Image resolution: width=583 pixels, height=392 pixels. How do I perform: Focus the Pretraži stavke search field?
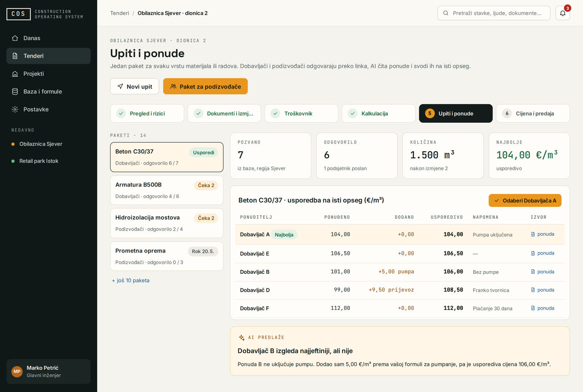[494, 13]
